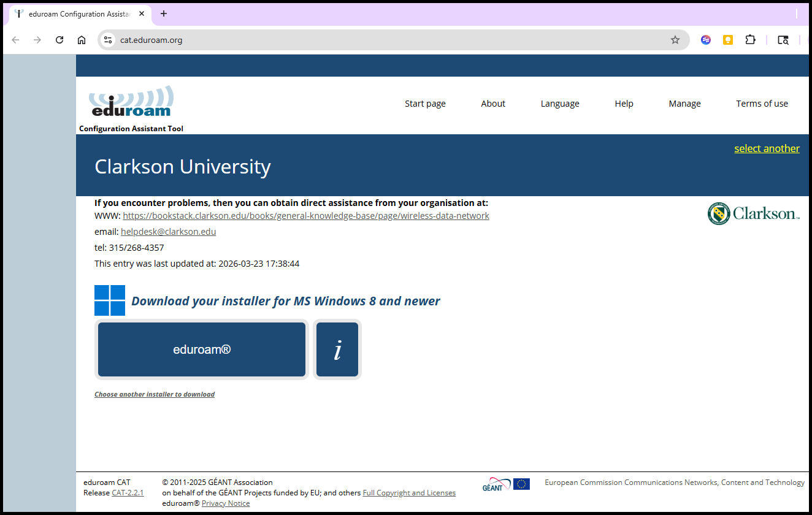
Task: Click the eduroam logo
Action: click(x=131, y=102)
